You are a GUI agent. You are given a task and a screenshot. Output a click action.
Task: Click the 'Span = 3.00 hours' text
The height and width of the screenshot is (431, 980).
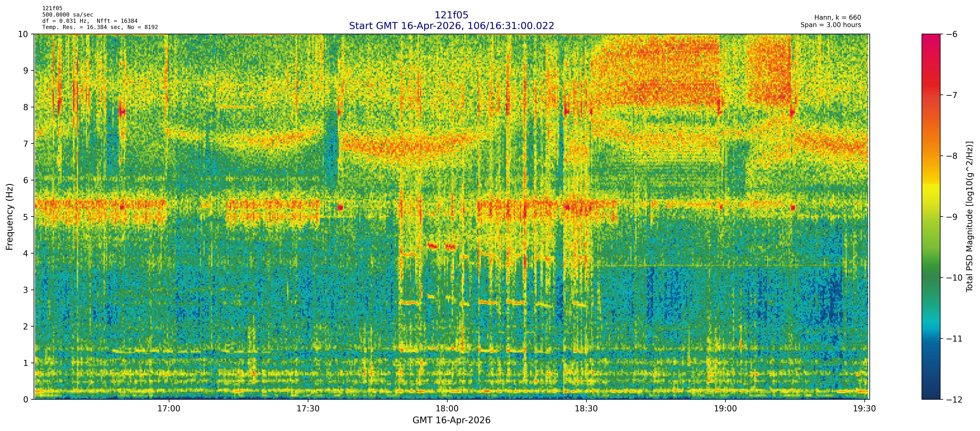tap(830, 25)
